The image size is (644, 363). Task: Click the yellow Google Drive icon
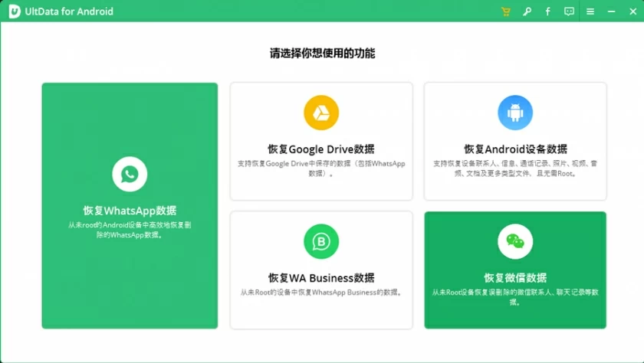tap(321, 113)
